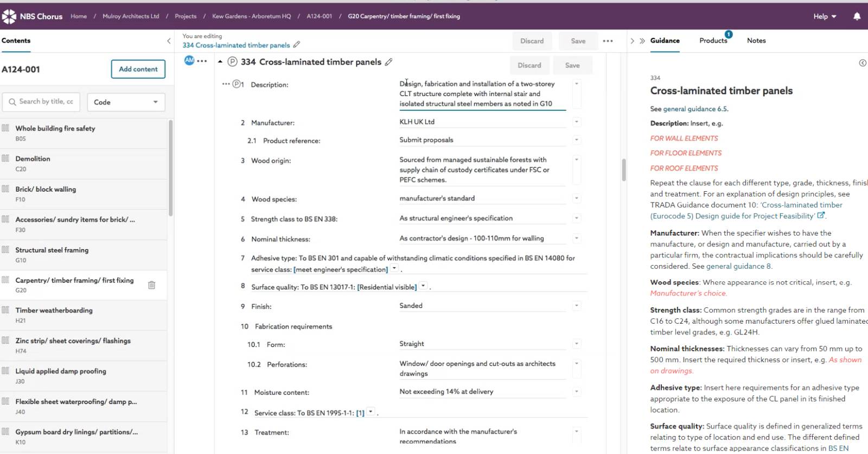868x454 pixels.
Task: Open the Code sort dropdown
Action: point(126,102)
